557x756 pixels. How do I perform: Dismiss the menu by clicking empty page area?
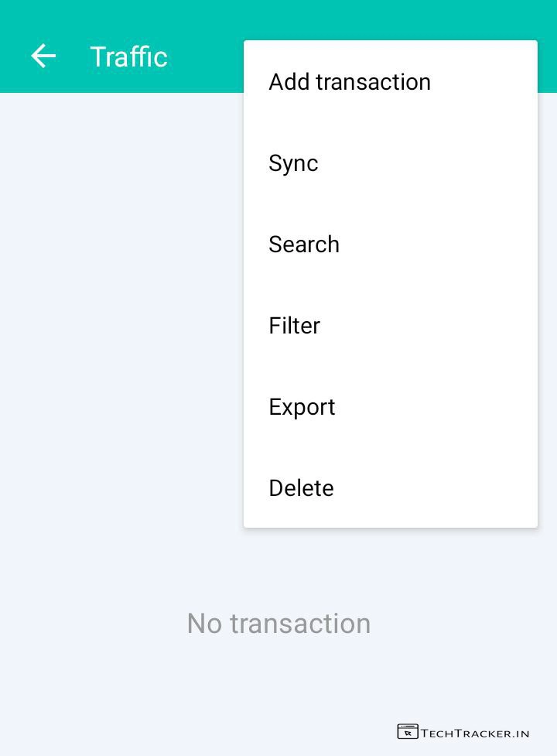(116, 348)
